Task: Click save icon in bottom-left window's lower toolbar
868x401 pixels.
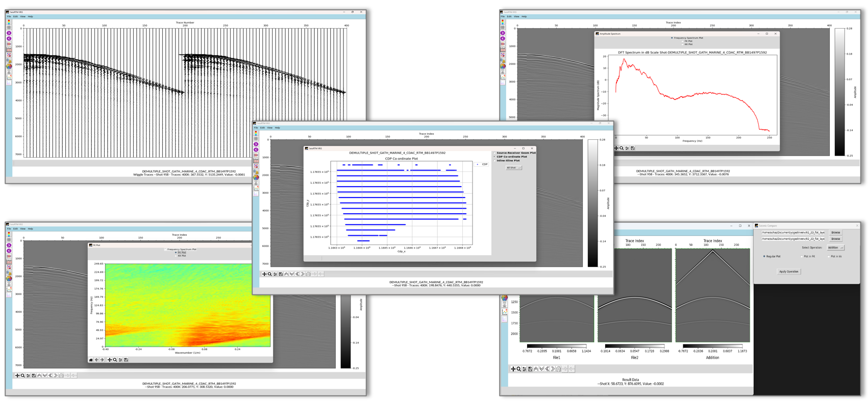Action: pyautogui.click(x=34, y=375)
